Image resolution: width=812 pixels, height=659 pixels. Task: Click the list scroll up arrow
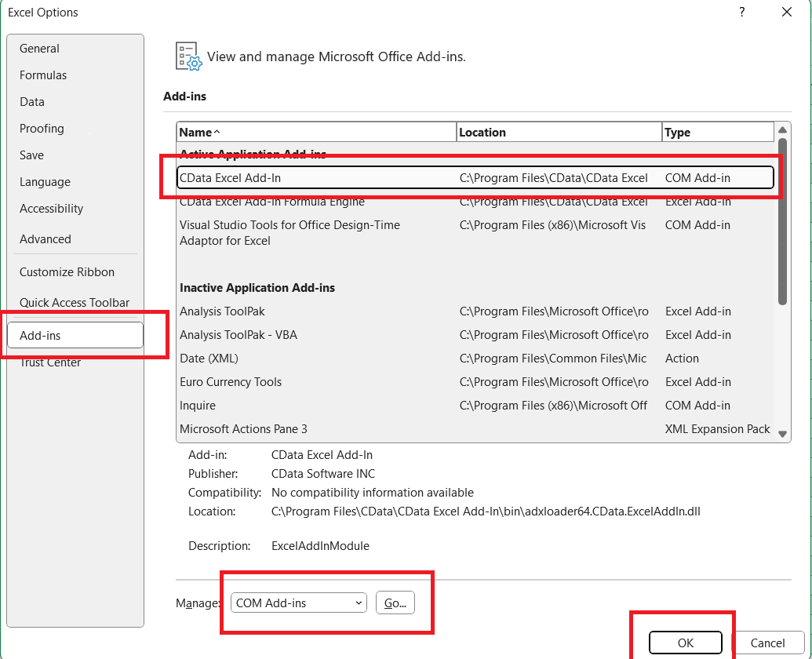(782, 130)
